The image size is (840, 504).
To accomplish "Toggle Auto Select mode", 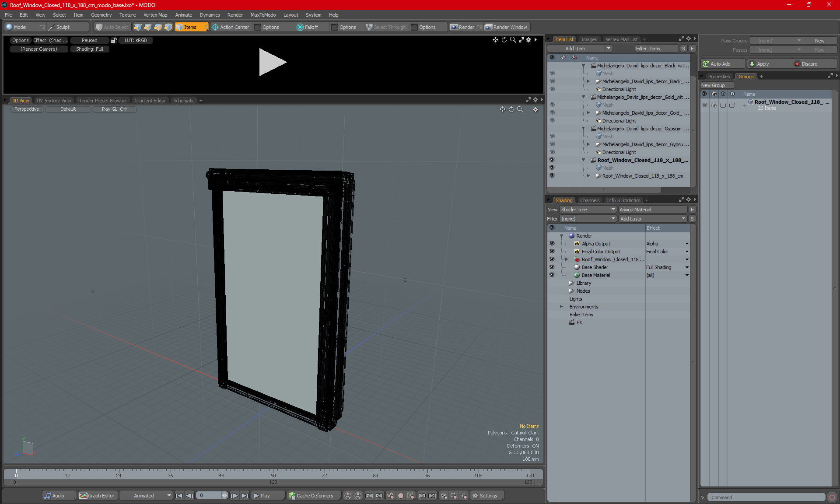I will pyautogui.click(x=112, y=27).
